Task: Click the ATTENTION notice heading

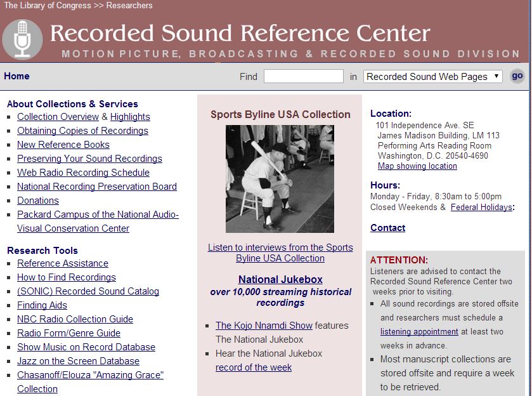Action: point(399,260)
